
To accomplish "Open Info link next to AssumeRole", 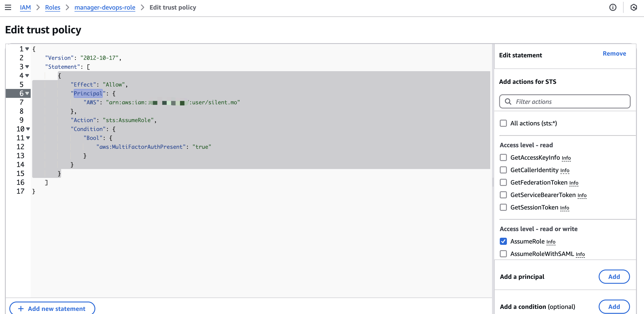I will (x=551, y=242).
